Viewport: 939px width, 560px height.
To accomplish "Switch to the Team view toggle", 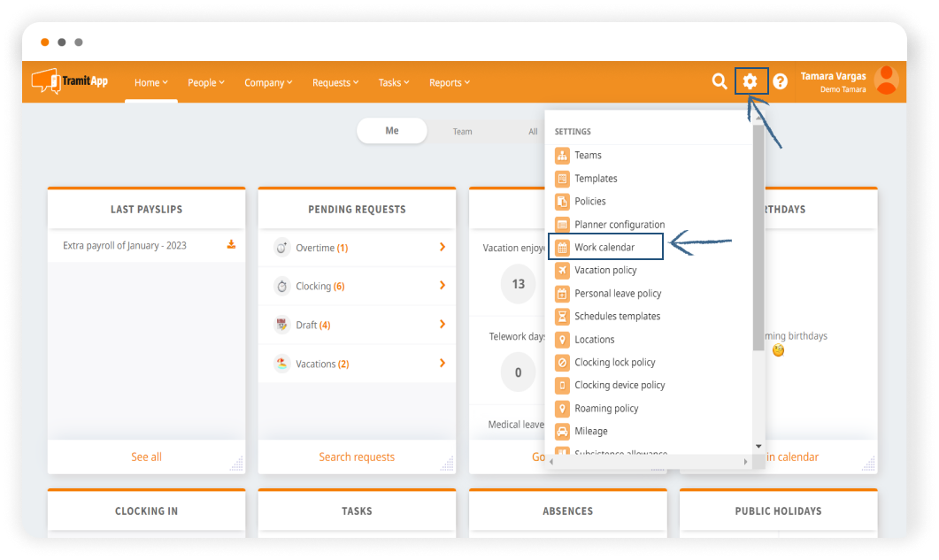I will tap(463, 132).
